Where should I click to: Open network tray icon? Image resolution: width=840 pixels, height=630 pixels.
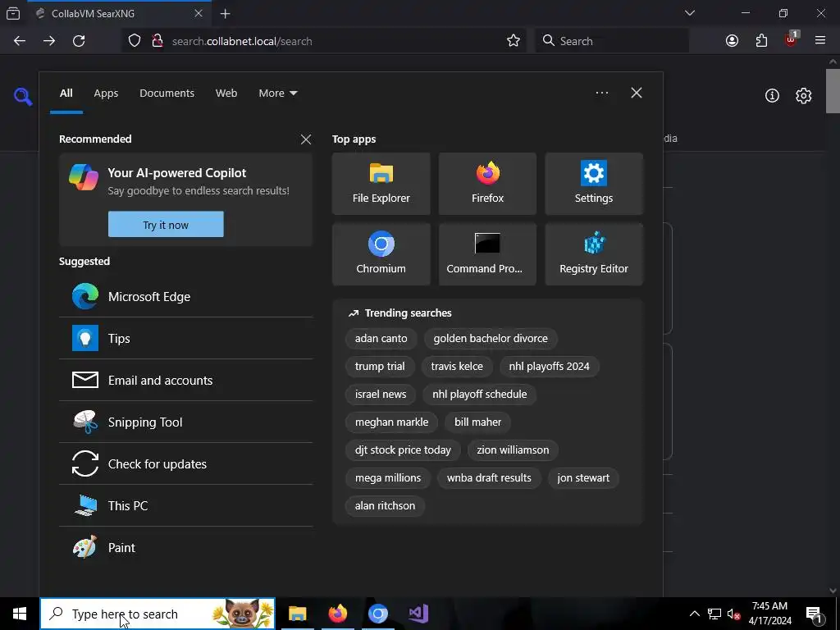[x=714, y=614]
